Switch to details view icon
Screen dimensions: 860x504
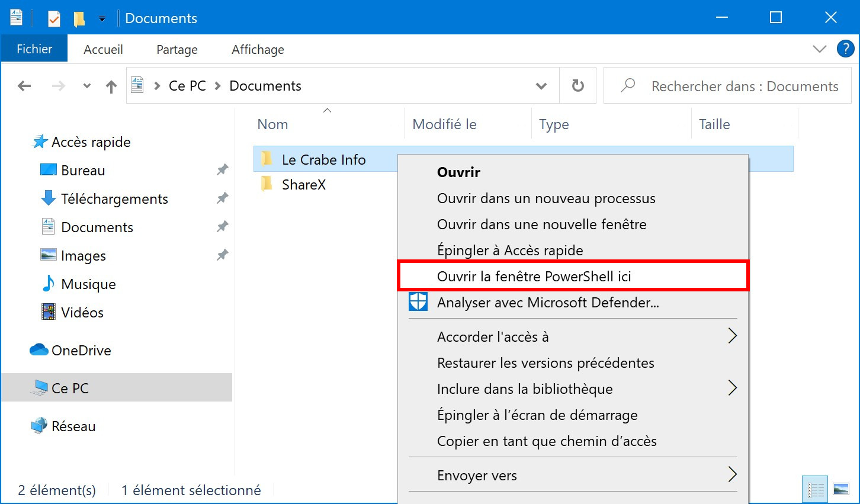816,490
